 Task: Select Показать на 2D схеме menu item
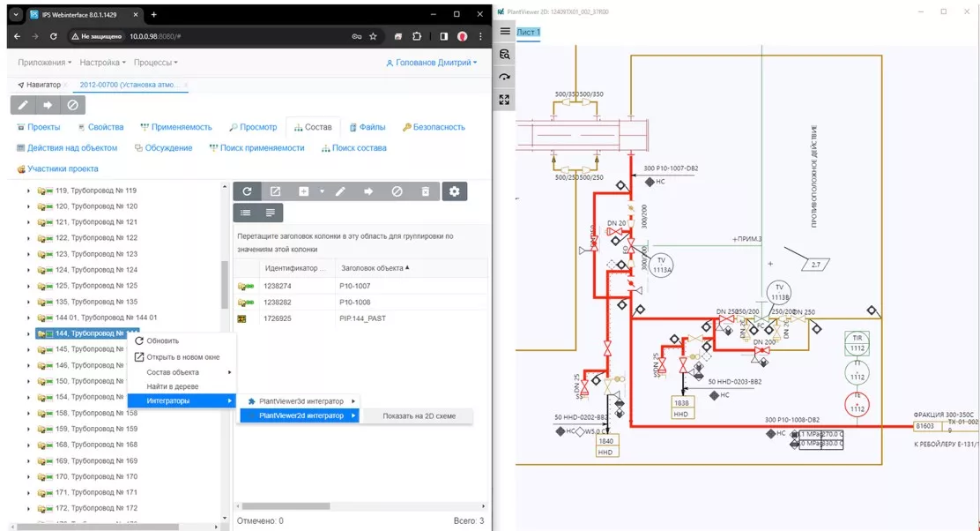tap(419, 415)
